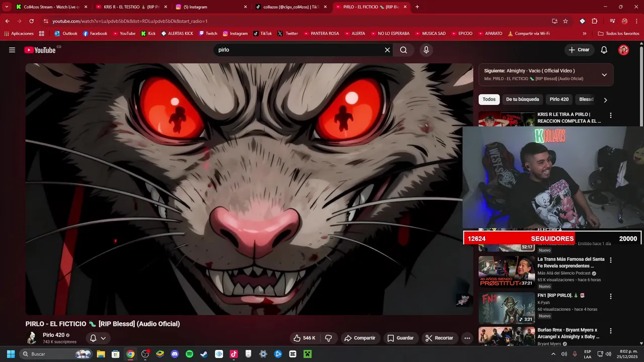Open a new browser tab

[x=417, y=7]
